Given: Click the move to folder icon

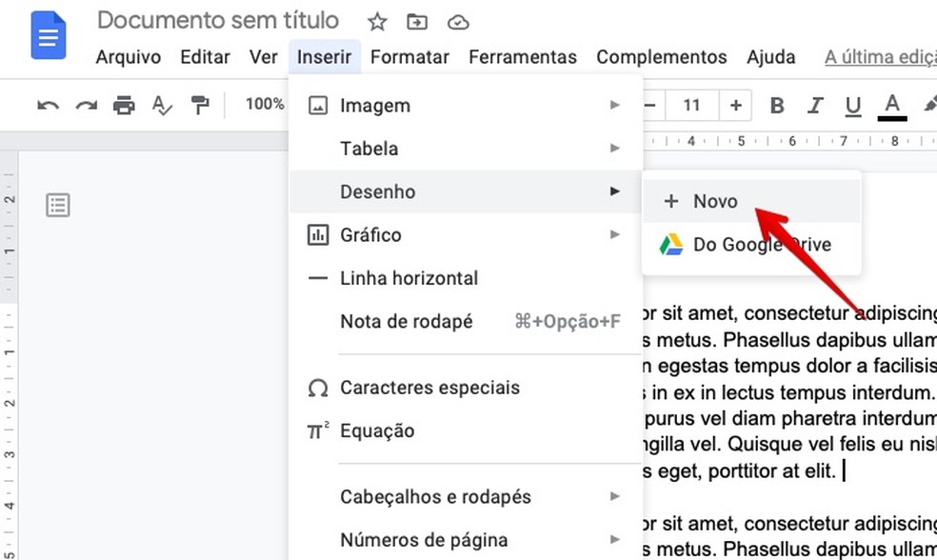Looking at the screenshot, I should point(416,22).
